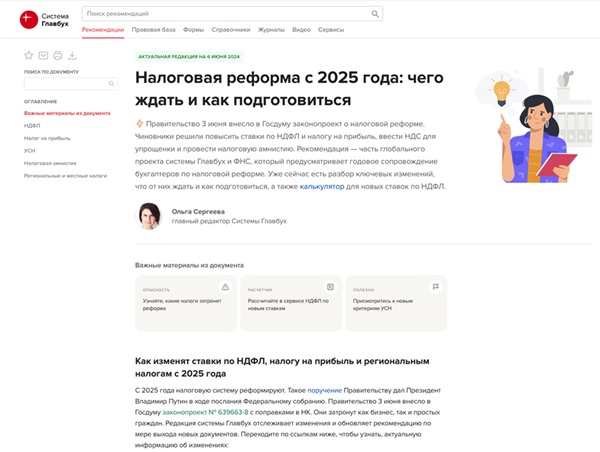
Task: Open the Справочники menu item
Action: (232, 30)
